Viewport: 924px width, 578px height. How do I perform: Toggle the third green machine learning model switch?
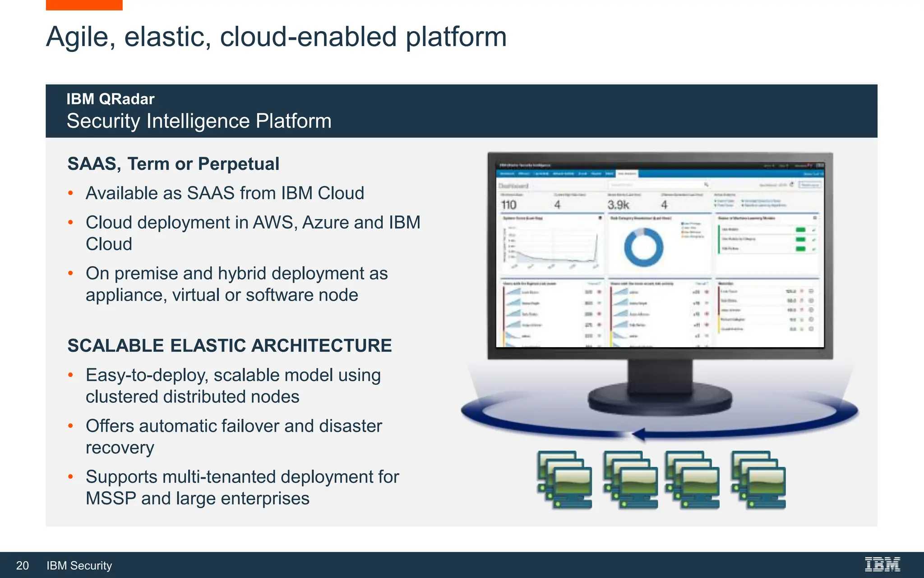pos(801,249)
